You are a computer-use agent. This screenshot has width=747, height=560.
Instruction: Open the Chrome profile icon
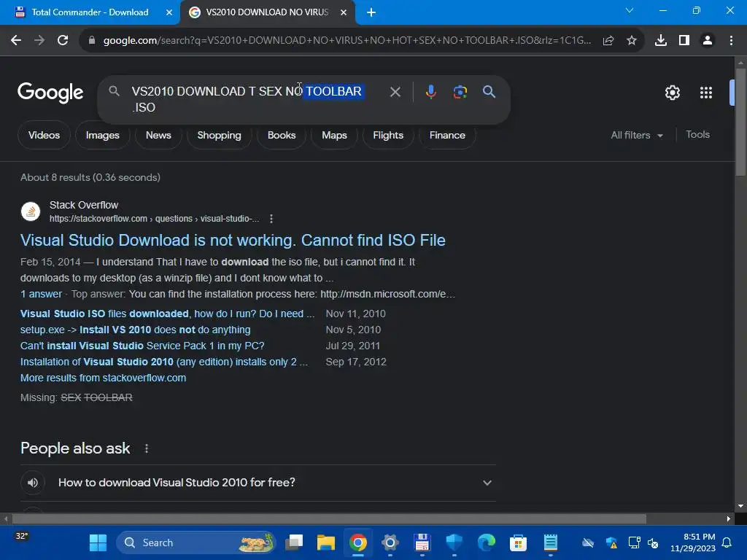tap(708, 41)
